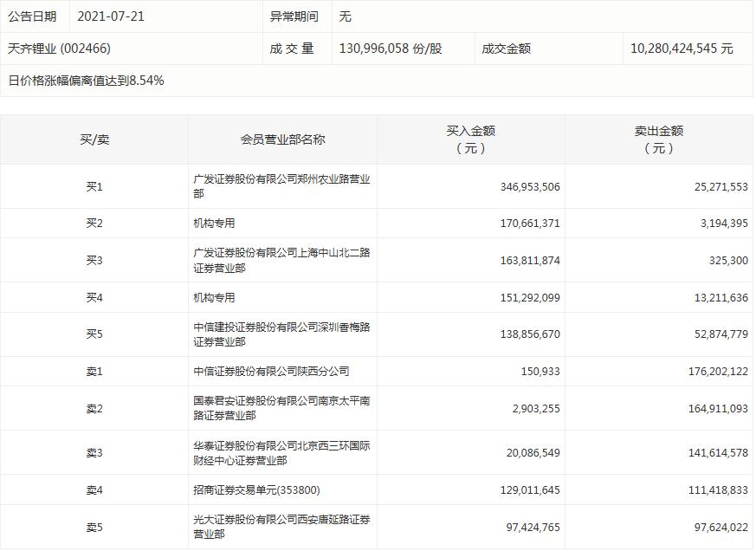Select the 买4 row label
Screen dimensions: 756x551
pyautogui.click(x=94, y=298)
